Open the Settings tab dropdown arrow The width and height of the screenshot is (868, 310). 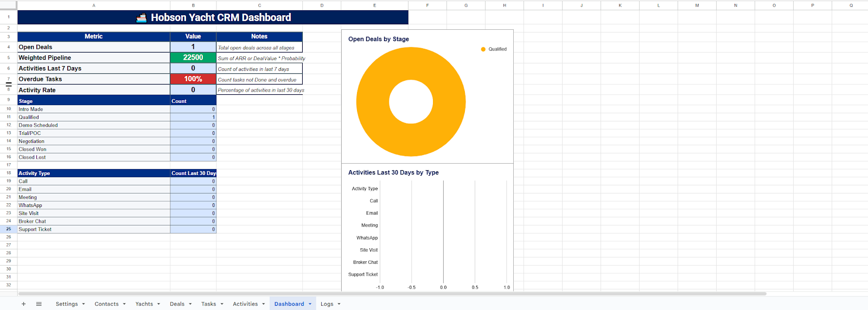(84, 304)
